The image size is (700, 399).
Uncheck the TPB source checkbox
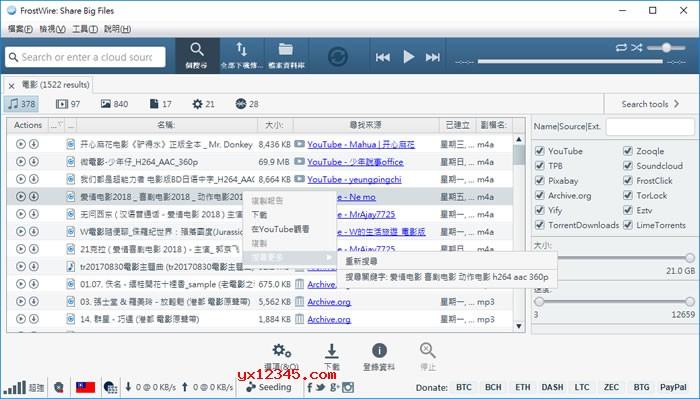click(x=540, y=166)
